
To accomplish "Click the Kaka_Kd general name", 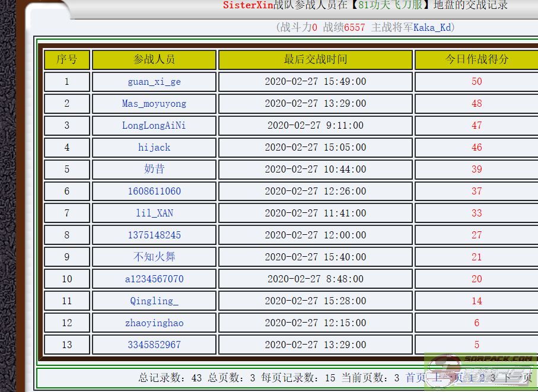I will pyautogui.click(x=432, y=27).
